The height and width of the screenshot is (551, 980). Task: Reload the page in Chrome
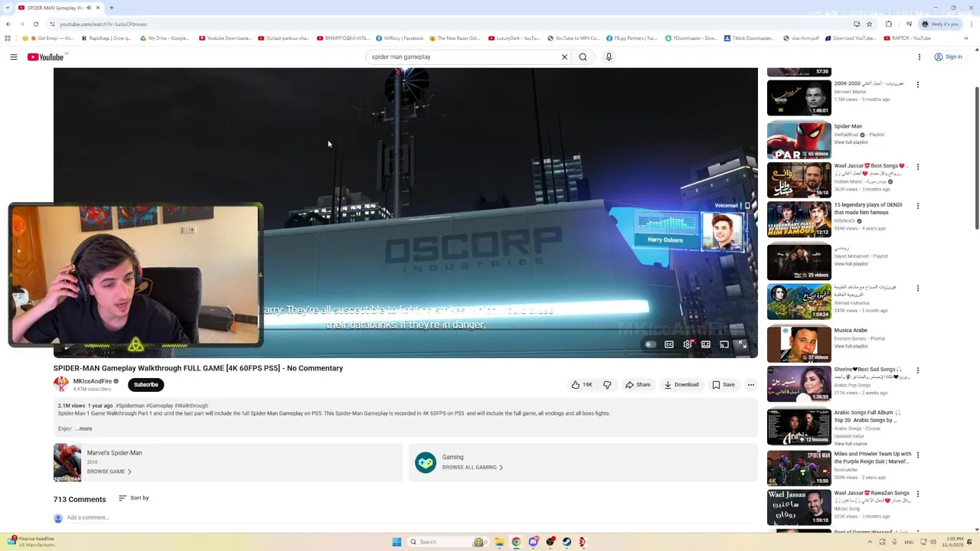[36, 24]
